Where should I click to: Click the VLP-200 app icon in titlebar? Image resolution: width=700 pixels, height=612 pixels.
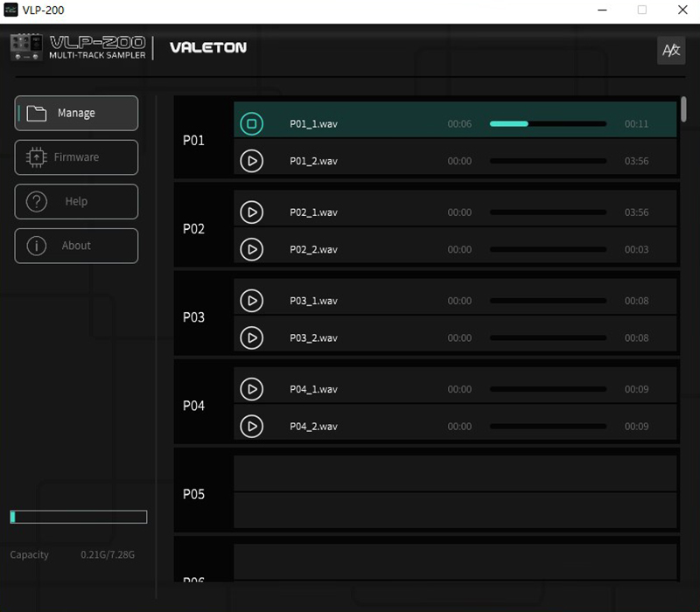point(11,10)
